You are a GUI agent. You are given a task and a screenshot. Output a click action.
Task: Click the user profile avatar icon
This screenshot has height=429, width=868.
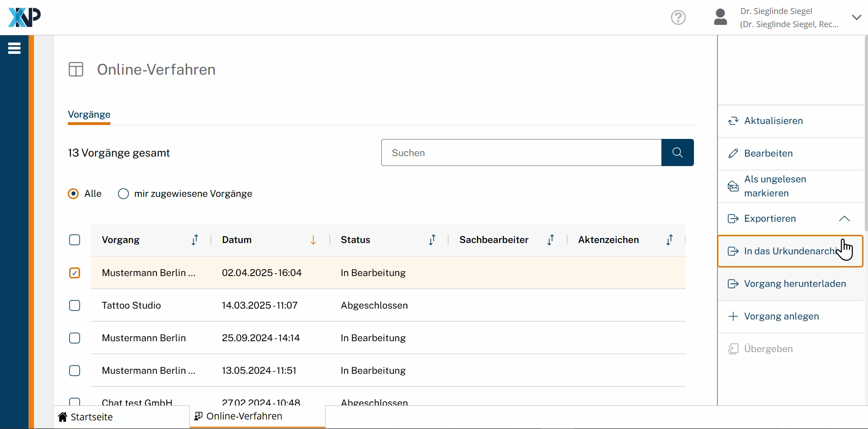coord(720,18)
